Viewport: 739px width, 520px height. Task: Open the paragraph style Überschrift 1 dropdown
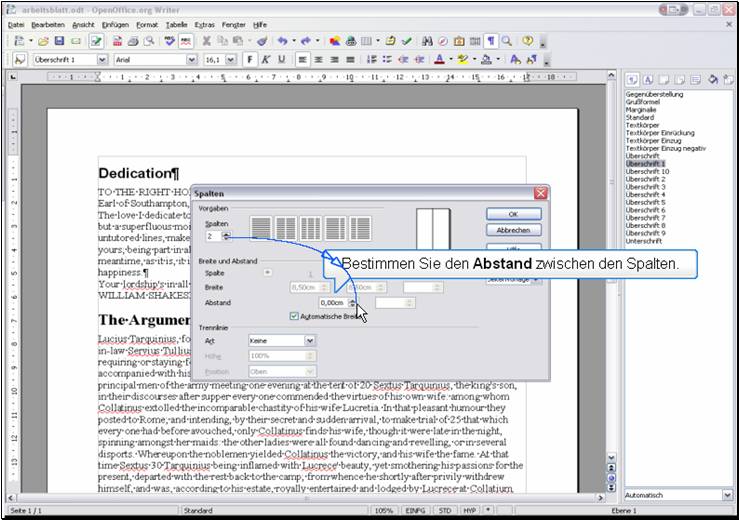point(102,60)
